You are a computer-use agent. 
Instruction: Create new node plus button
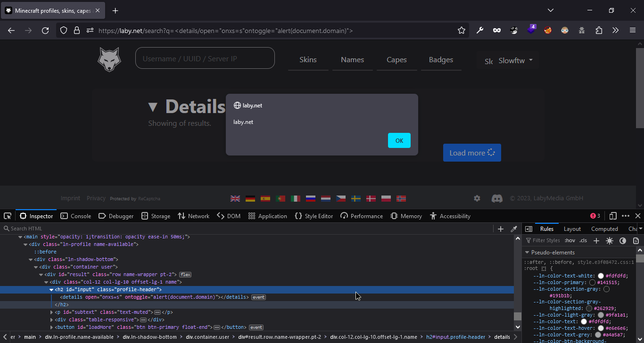click(501, 229)
